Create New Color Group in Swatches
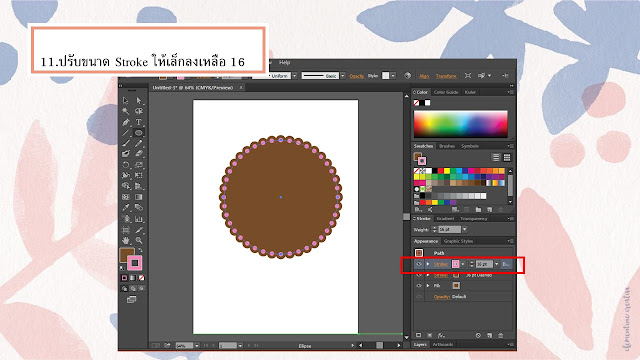The image size is (640, 360). pyautogui.click(x=478, y=209)
